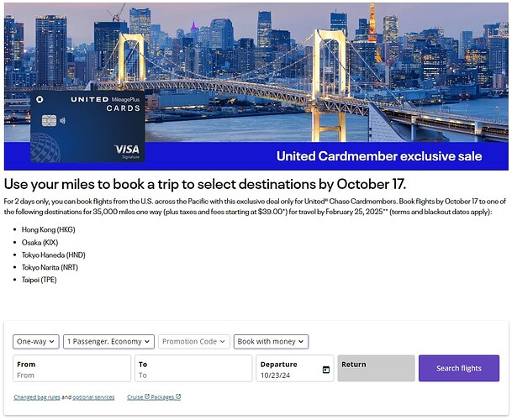
Task: Follow the Cruise link
Action: [135, 397]
